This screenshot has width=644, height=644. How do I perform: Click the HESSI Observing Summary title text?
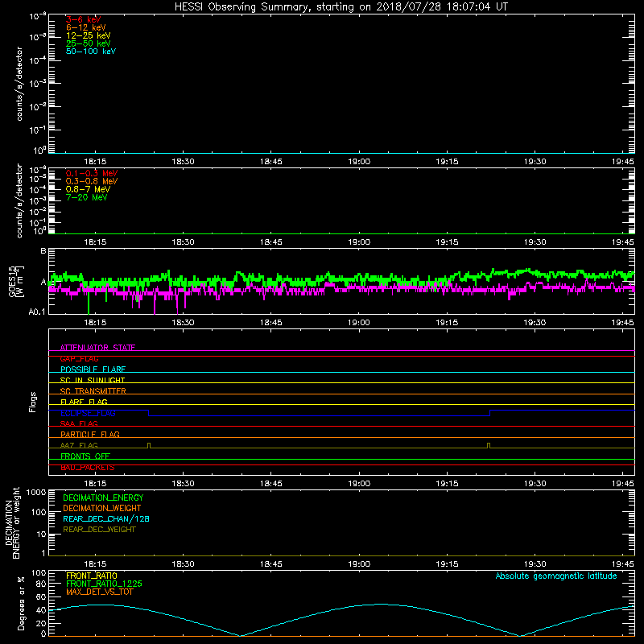[341, 7]
